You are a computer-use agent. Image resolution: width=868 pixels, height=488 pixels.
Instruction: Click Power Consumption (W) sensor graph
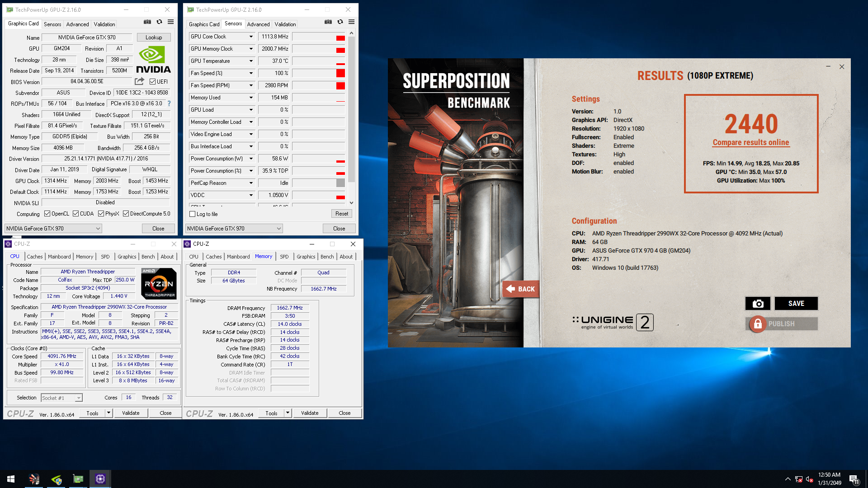319,159
